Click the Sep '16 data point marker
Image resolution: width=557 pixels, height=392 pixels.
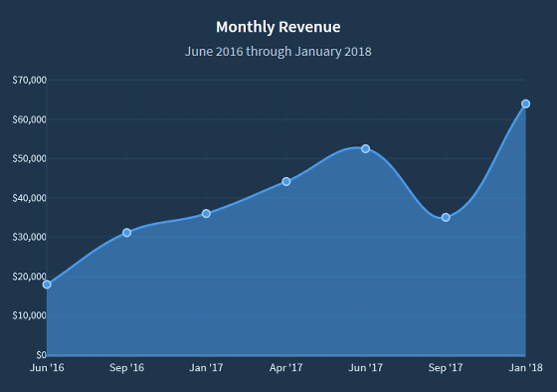coord(127,233)
